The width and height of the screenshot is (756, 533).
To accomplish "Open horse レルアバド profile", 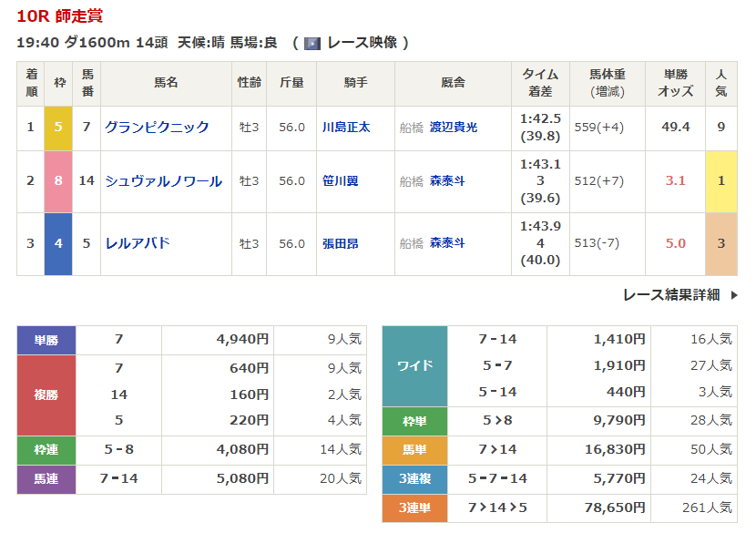I will tap(137, 243).
